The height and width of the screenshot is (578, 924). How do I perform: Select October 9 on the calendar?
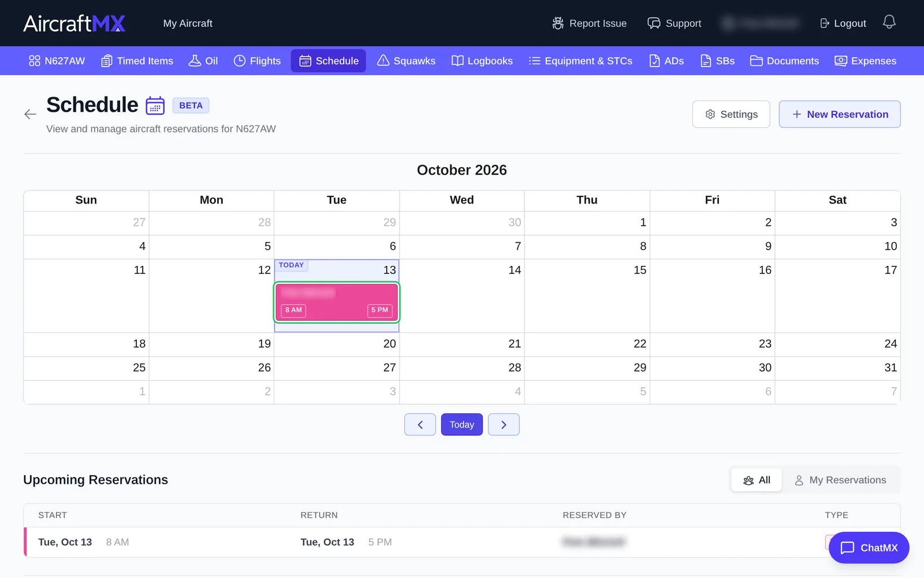pos(712,247)
